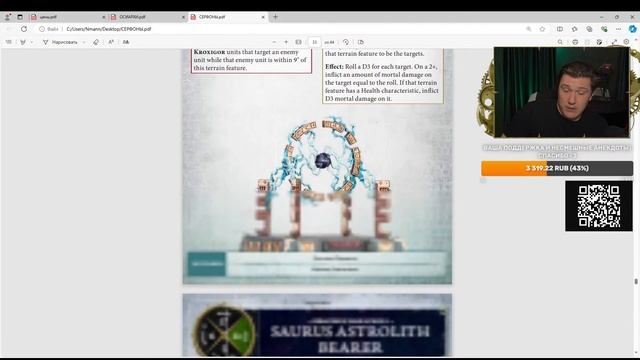Image resolution: width=640 pixels, height=360 pixels.
Task: Toggle the PDF table of contents
Action: click(x=9, y=42)
